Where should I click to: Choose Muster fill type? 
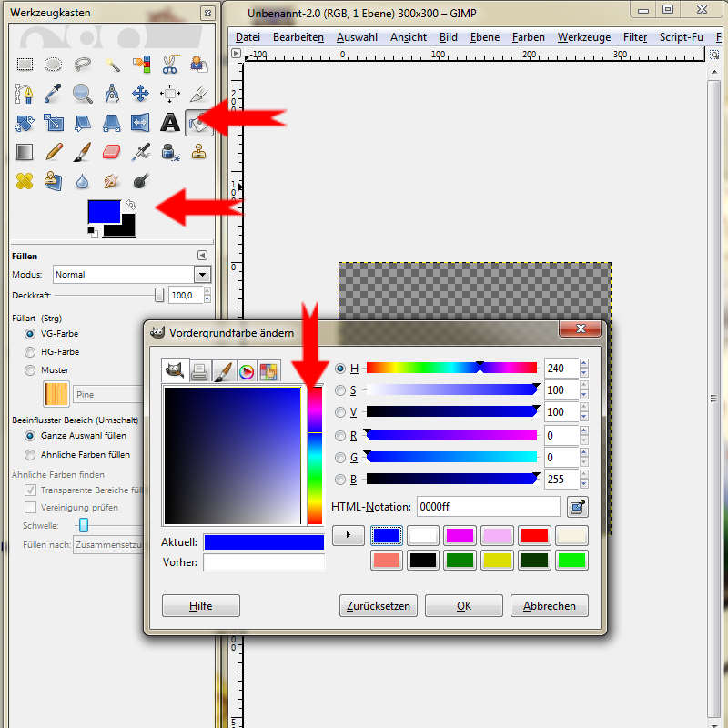(x=30, y=370)
